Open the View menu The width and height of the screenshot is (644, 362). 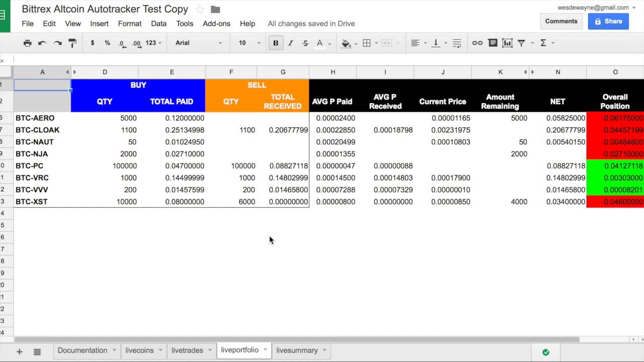[73, 24]
